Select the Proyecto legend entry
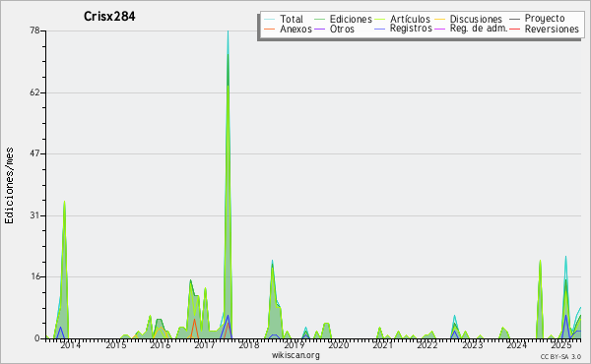The image size is (591, 364). (x=537, y=18)
